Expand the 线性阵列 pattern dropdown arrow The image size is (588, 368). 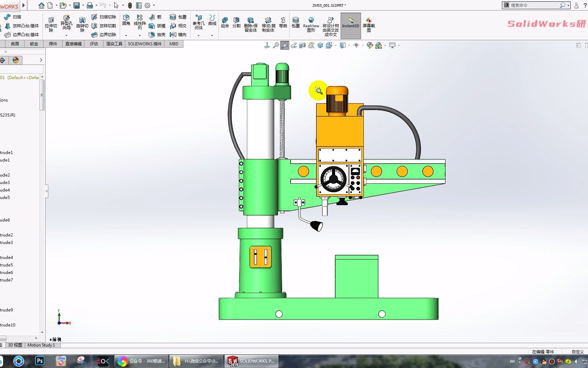140,35
